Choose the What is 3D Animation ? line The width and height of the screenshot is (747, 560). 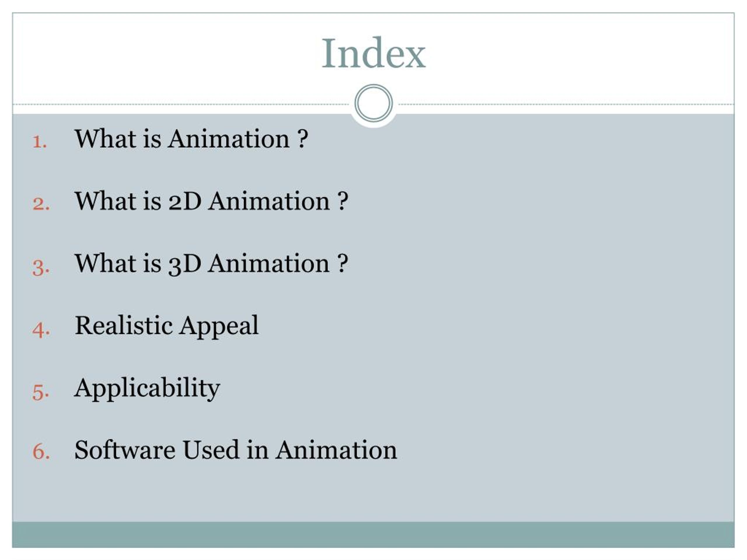tap(211, 264)
